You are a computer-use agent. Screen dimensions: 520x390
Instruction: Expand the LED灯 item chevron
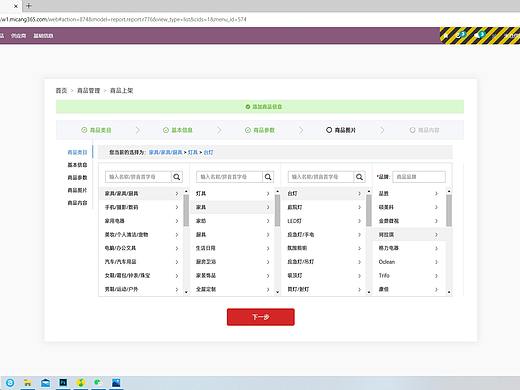pyautogui.click(x=359, y=221)
